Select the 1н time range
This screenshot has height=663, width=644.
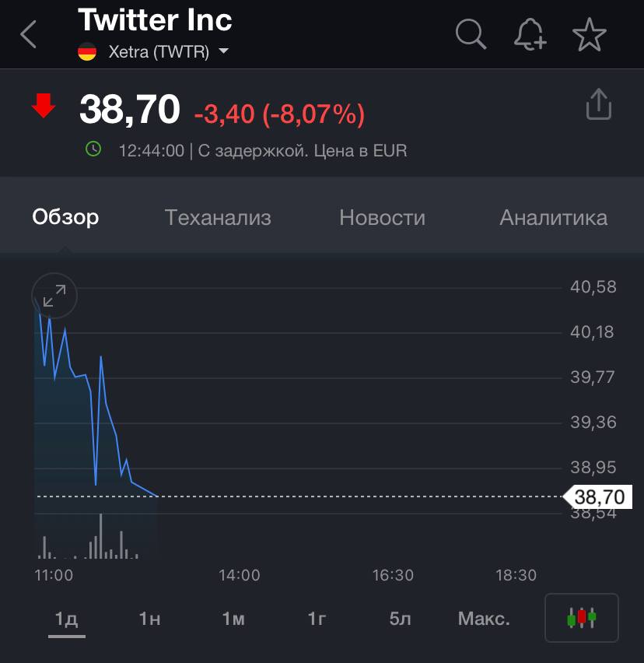pos(149,619)
